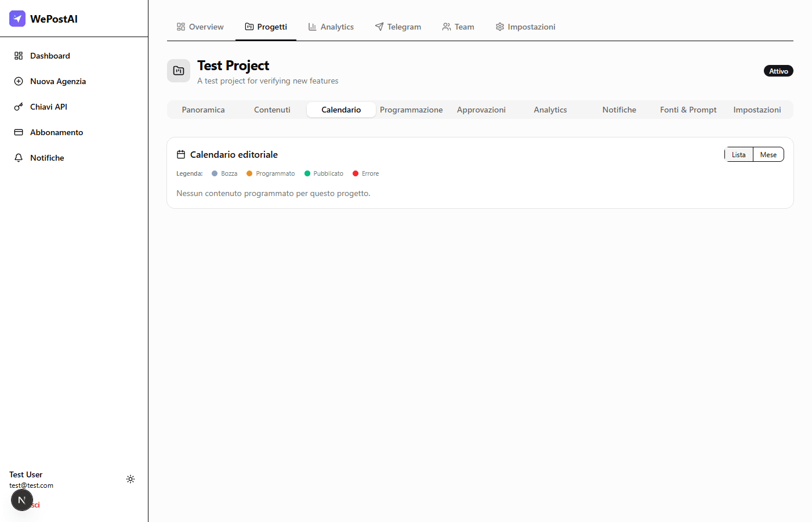
Task: Switch to the Programmazione project tab
Action: tap(411, 110)
